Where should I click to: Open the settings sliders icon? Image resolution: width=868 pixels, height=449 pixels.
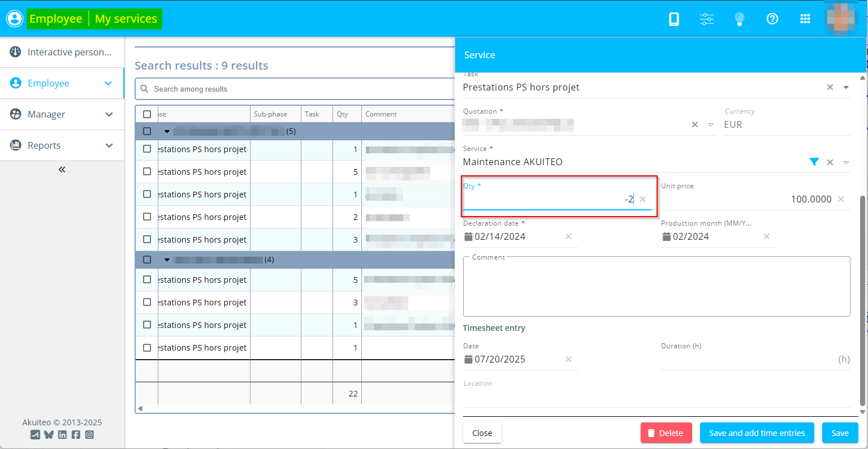click(x=706, y=19)
